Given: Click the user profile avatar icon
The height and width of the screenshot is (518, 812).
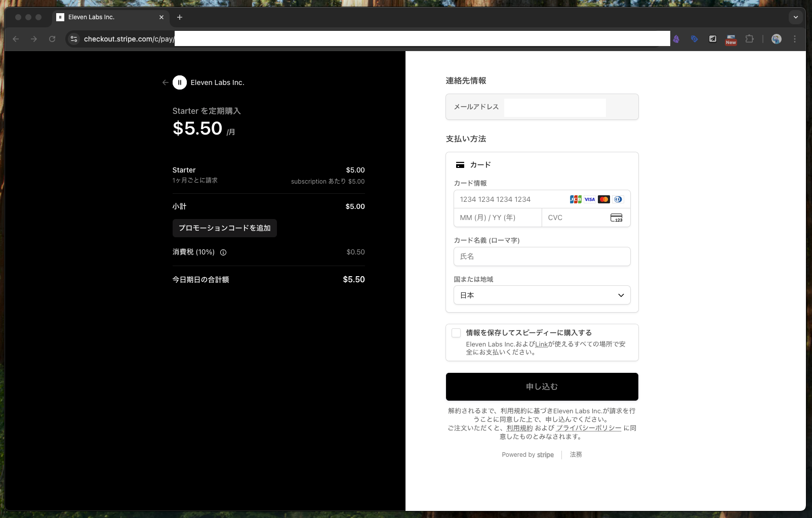Looking at the screenshot, I should (776, 39).
